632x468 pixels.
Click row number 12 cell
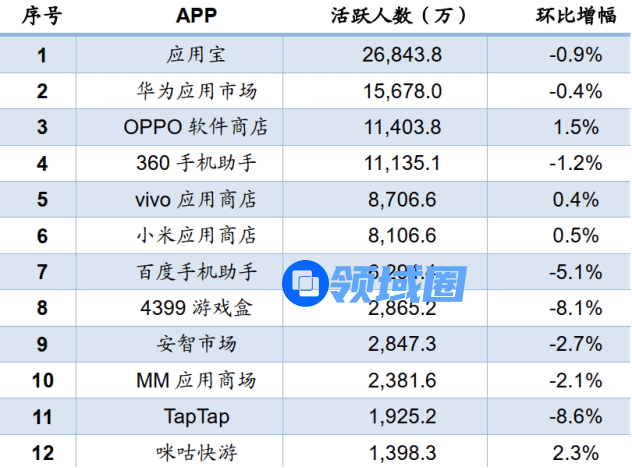(41, 452)
